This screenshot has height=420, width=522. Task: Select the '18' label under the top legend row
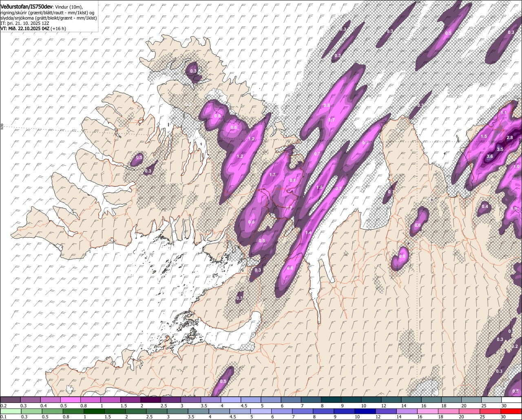(444, 406)
